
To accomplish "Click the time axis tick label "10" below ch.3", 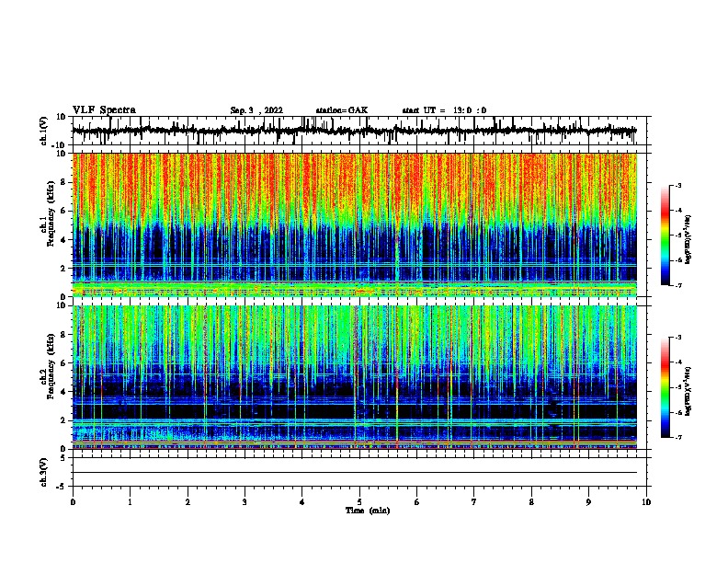I will pyautogui.click(x=646, y=502).
